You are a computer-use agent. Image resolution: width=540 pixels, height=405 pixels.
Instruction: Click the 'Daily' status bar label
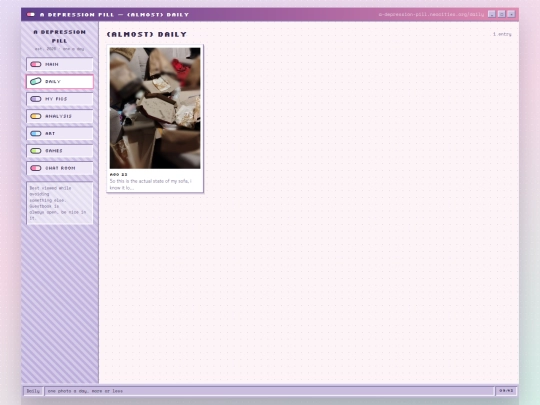click(x=33, y=391)
